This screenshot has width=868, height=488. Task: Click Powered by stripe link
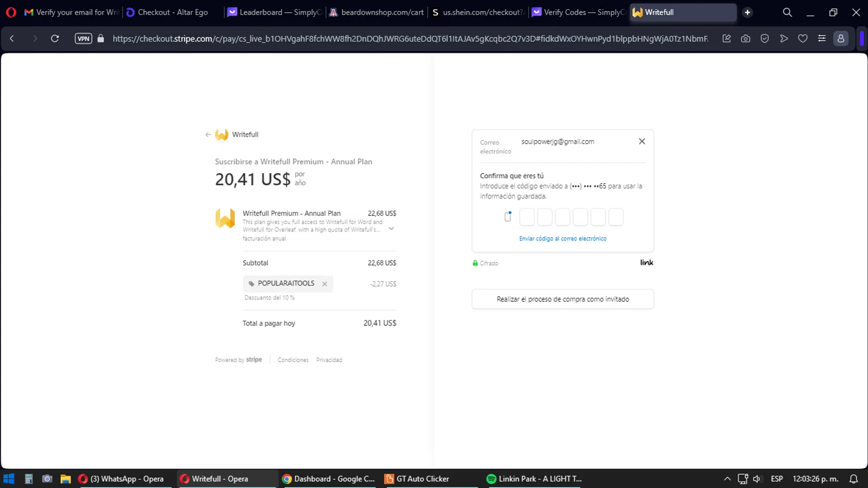coord(238,360)
